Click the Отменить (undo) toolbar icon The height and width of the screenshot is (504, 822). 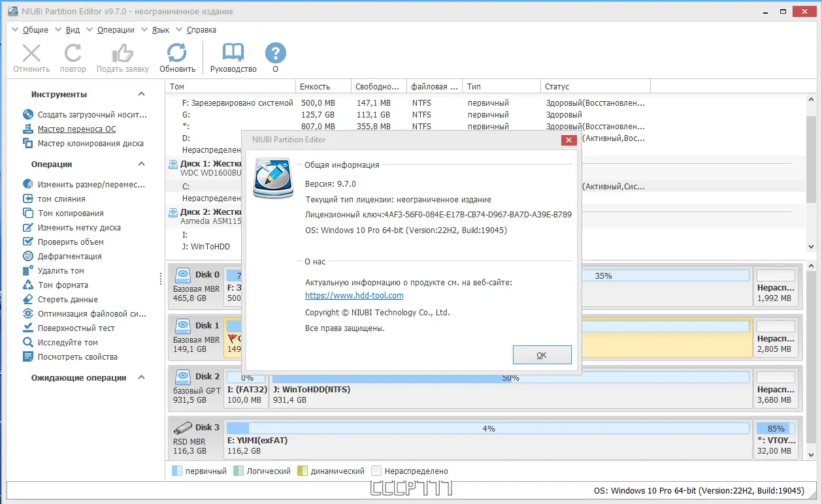click(31, 54)
